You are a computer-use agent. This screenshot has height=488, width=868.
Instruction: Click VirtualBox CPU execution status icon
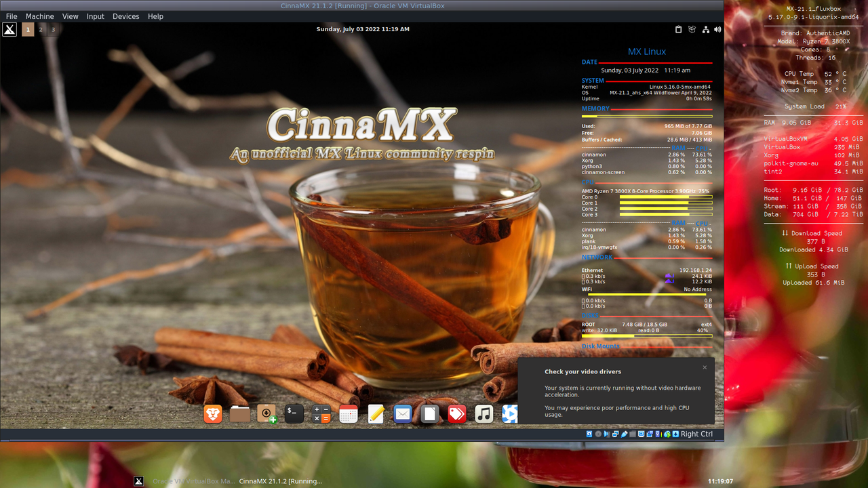pyautogui.click(x=658, y=434)
